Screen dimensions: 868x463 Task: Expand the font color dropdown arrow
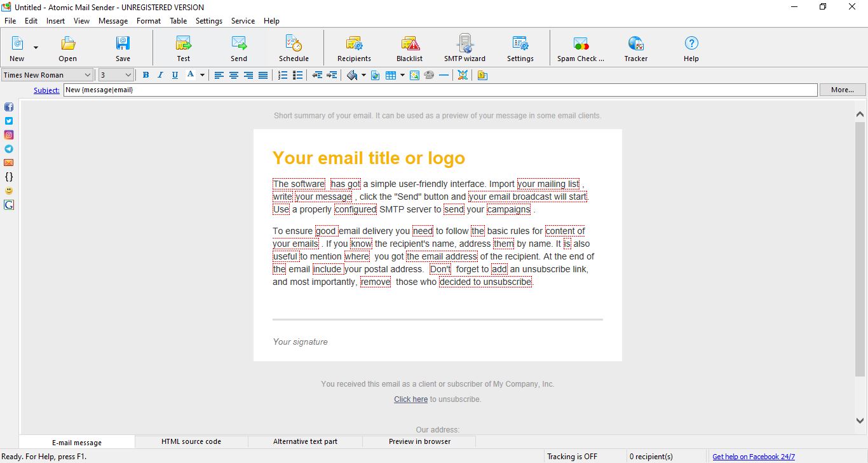pos(202,75)
